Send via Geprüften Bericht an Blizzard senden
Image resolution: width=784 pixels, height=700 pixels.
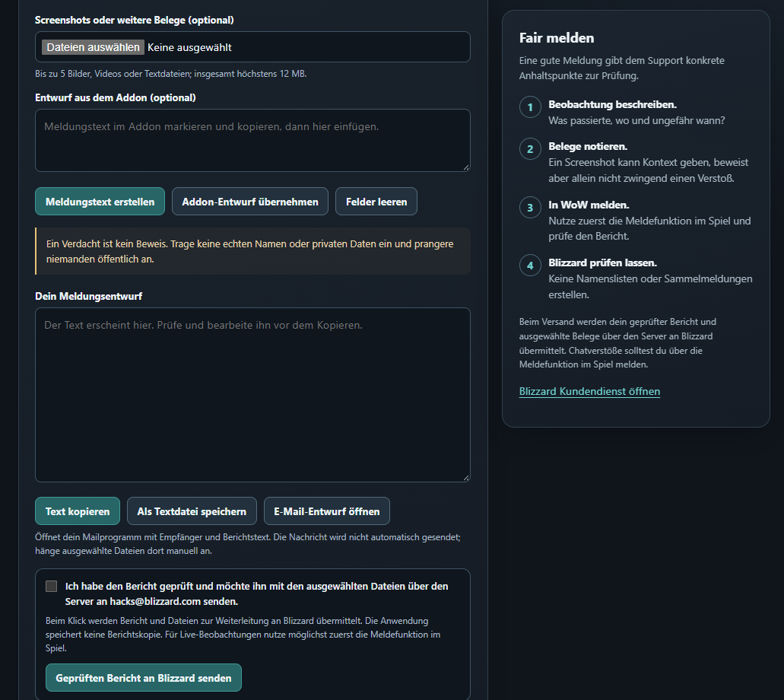click(144, 678)
